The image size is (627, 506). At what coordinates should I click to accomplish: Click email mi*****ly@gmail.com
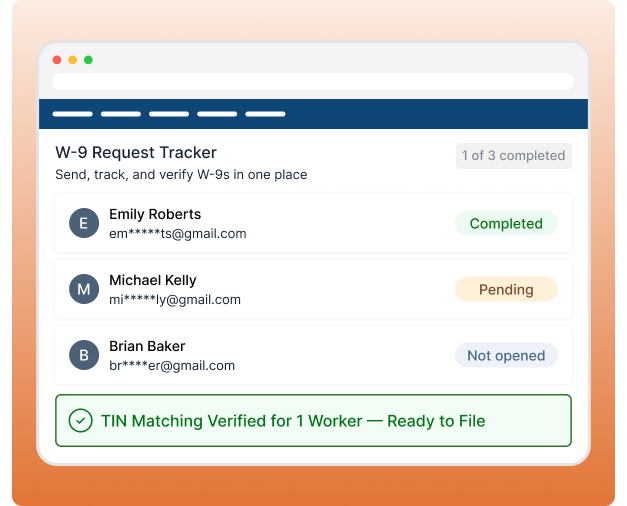(x=175, y=300)
